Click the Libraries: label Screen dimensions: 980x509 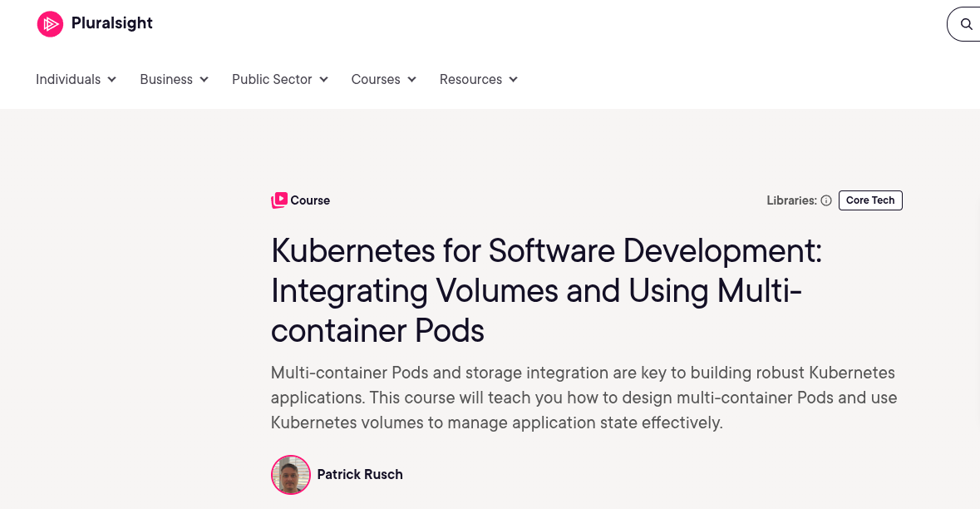tap(792, 200)
